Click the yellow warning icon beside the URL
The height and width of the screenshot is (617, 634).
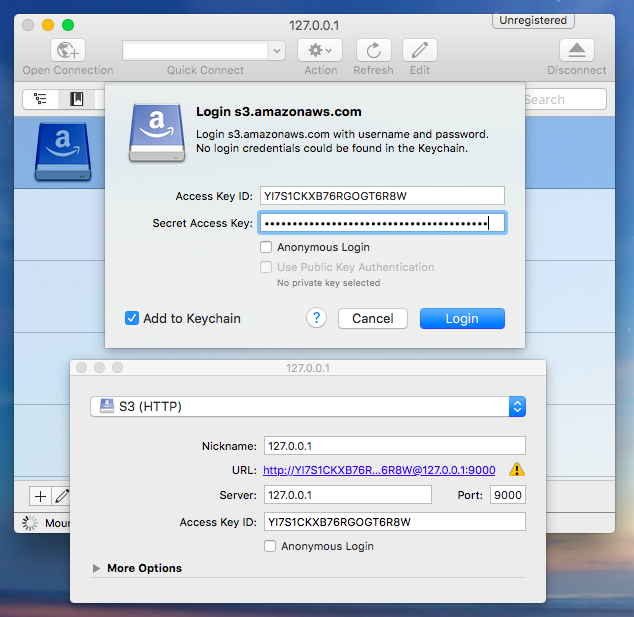[x=516, y=469]
